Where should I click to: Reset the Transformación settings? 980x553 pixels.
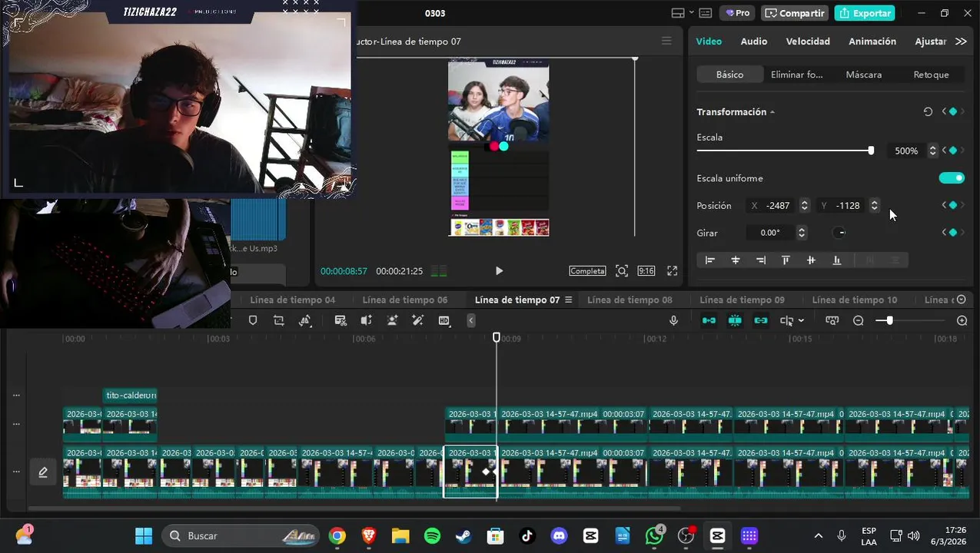928,111
